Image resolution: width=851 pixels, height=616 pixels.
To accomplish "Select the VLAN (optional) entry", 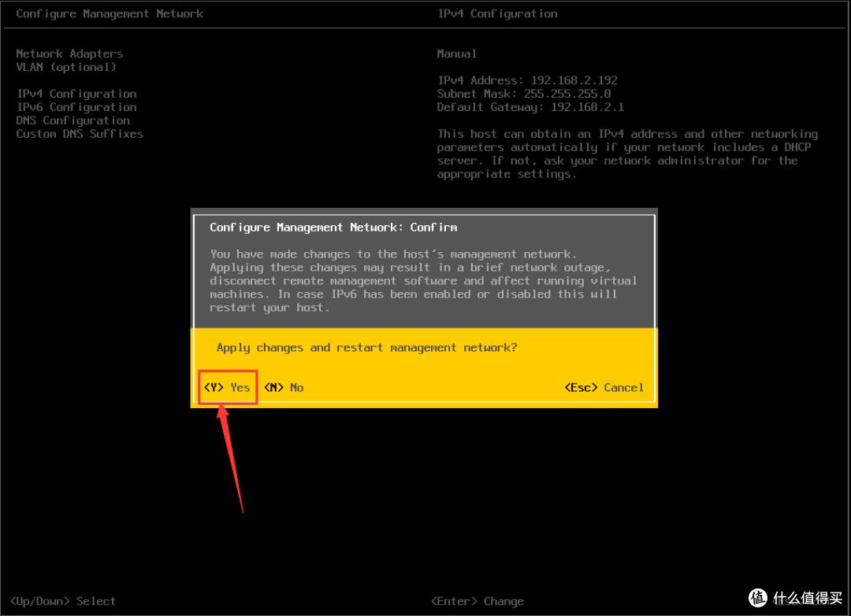I will pyautogui.click(x=66, y=67).
